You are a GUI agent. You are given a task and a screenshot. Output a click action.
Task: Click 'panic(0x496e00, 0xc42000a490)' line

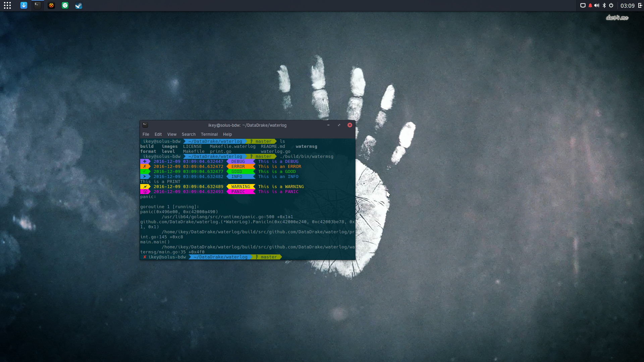click(x=179, y=212)
